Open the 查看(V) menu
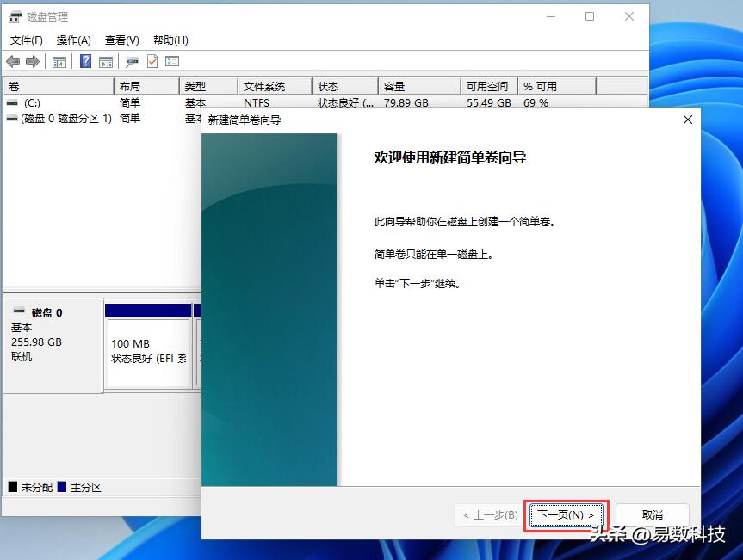This screenshot has width=743, height=560. [121, 40]
